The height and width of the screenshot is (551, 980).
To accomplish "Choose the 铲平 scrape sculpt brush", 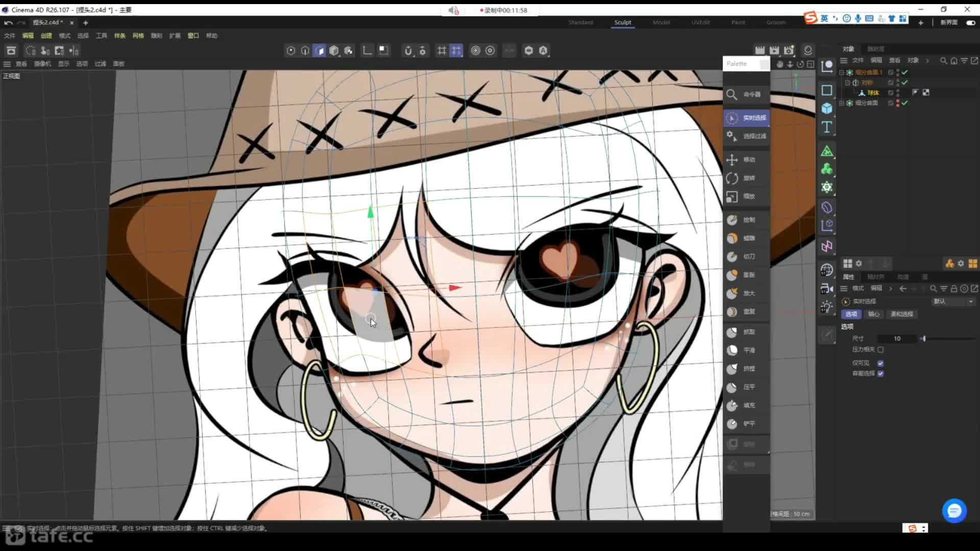I will click(x=746, y=424).
